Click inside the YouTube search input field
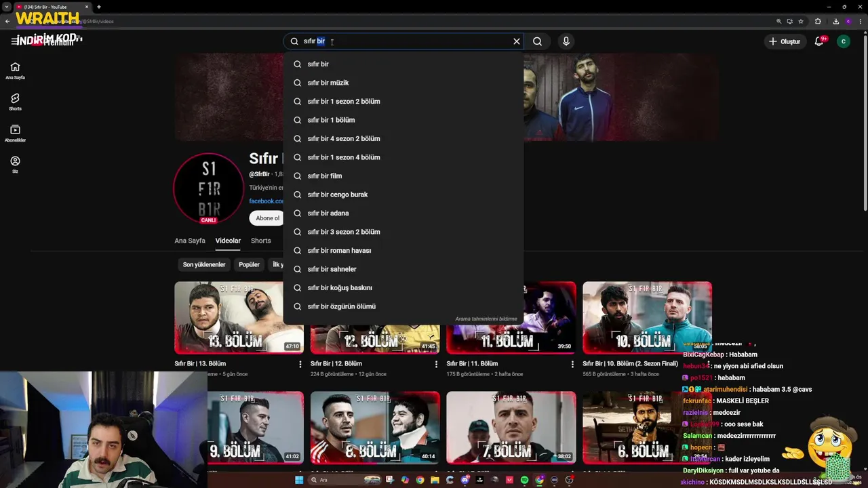The height and width of the screenshot is (488, 868). pos(403,41)
